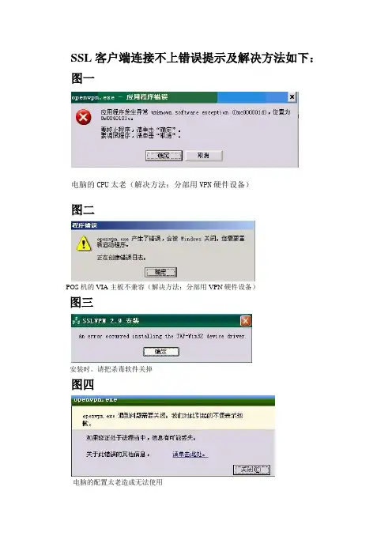Select the 图二 heading

coord(83,210)
